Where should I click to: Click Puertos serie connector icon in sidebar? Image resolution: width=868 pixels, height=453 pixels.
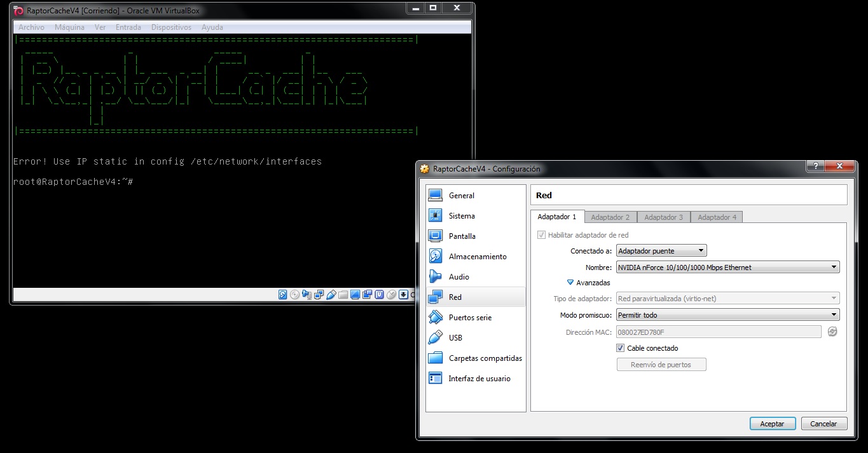[436, 317]
